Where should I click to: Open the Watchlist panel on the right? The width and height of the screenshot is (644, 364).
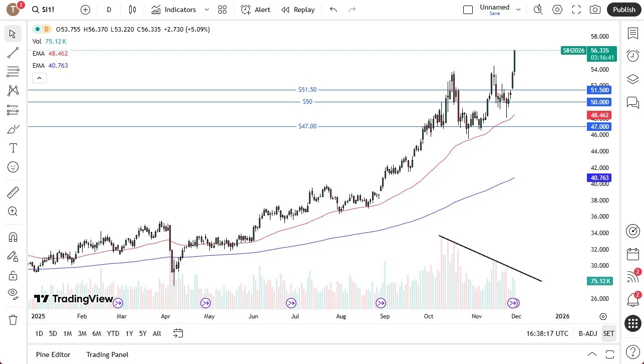pos(633,32)
